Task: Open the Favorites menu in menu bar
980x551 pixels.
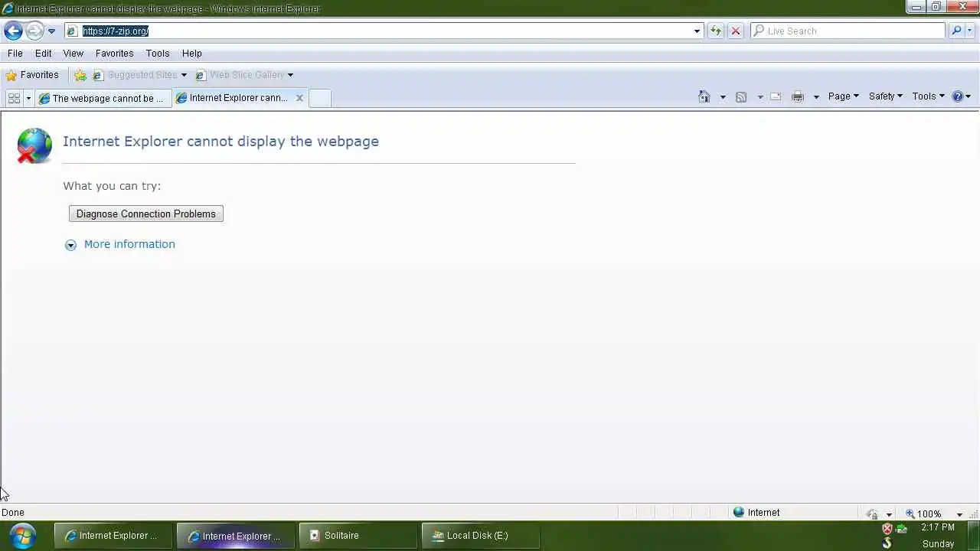Action: (114, 54)
